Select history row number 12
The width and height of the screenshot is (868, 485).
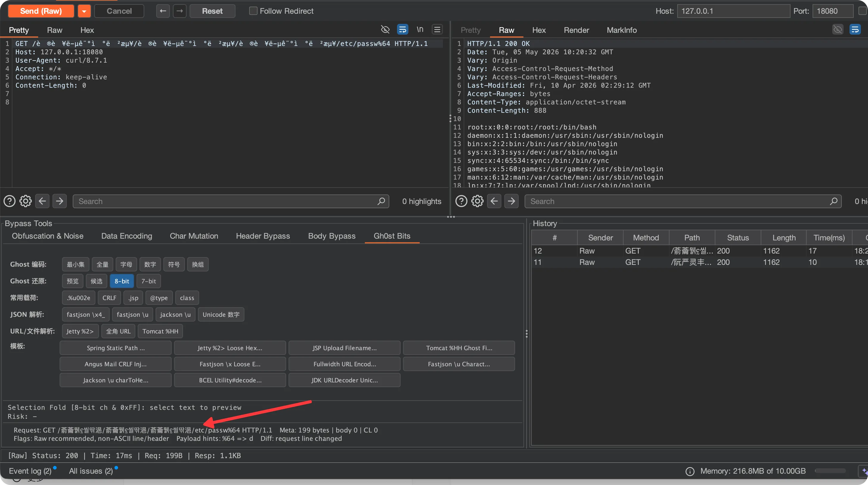point(700,251)
